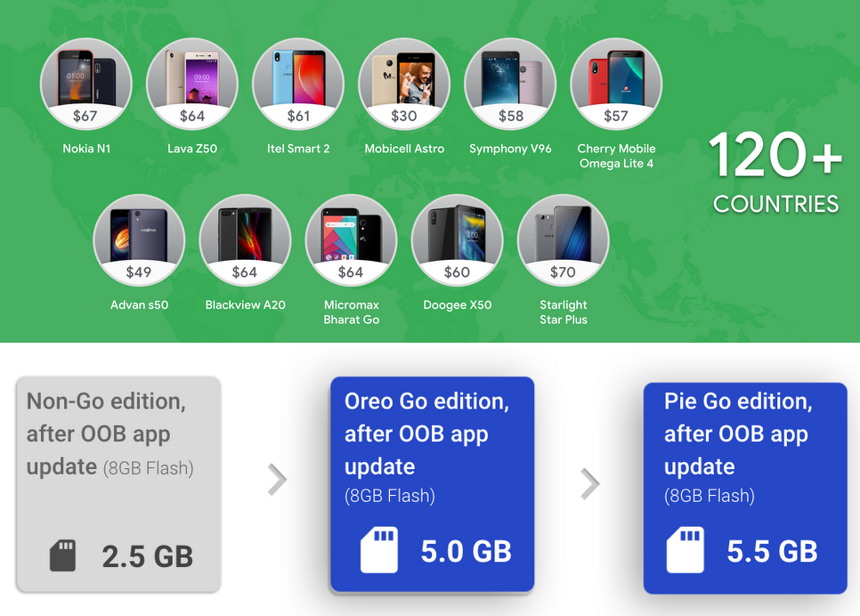The image size is (860, 616).
Task: Open the Itel Smart 2 phone circle
Action: (x=298, y=84)
